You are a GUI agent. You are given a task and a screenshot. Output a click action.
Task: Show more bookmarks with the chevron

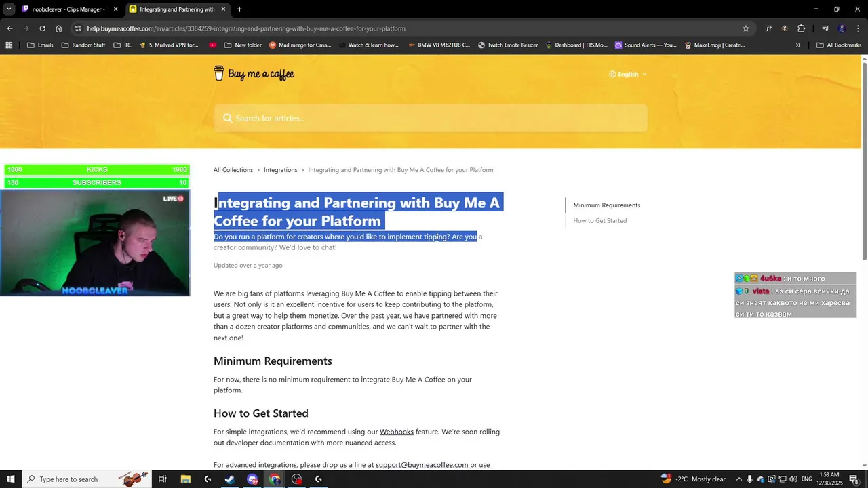[x=798, y=45]
